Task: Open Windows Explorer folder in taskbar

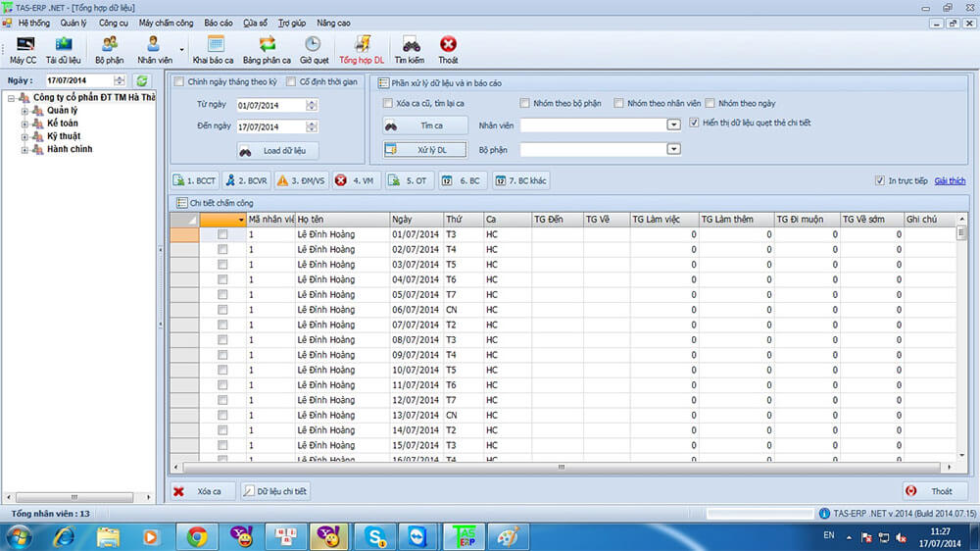Action: coord(108,536)
